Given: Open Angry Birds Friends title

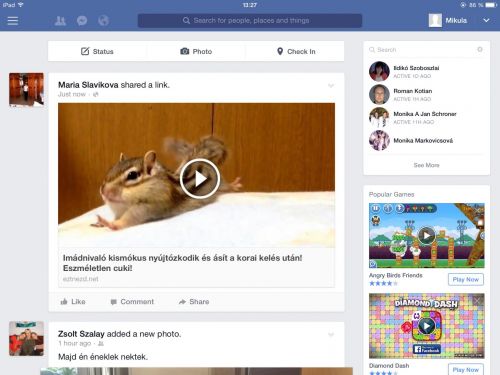Looking at the screenshot, I should coord(396,275).
